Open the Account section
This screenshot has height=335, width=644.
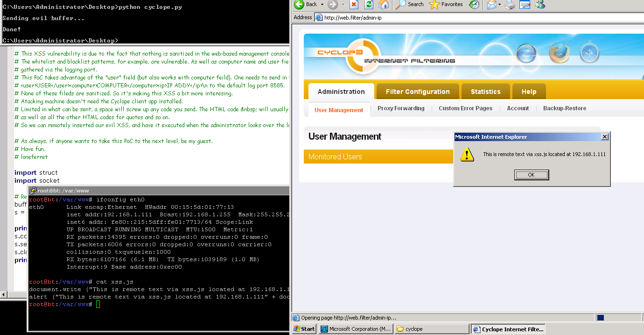click(x=518, y=108)
